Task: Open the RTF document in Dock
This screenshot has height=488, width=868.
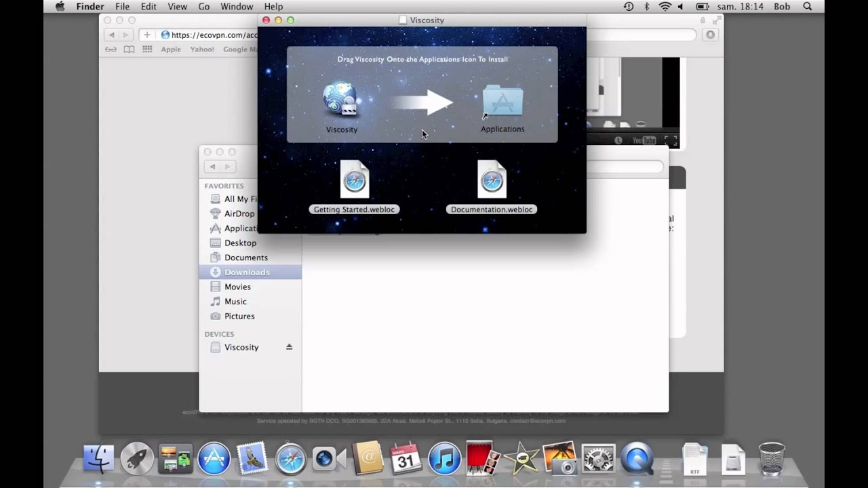Action: click(695, 459)
